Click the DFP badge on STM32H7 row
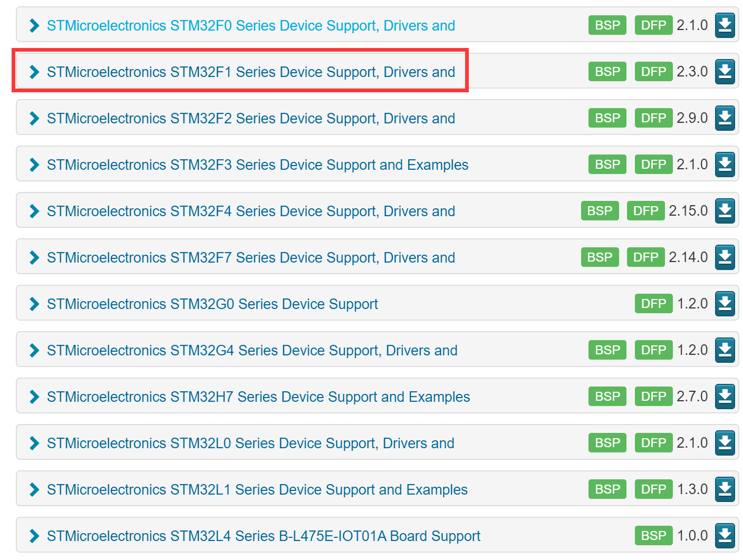The width and height of the screenshot is (743, 560). [x=654, y=397]
